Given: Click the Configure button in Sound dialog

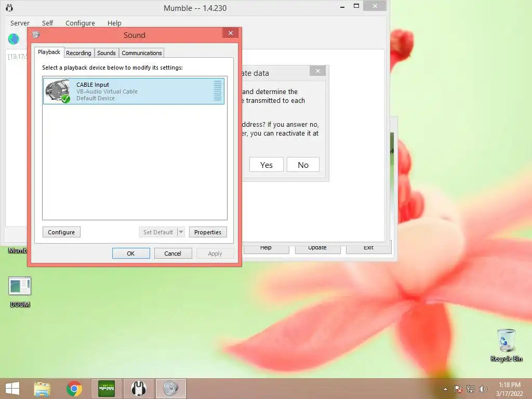Looking at the screenshot, I should click(x=61, y=232).
